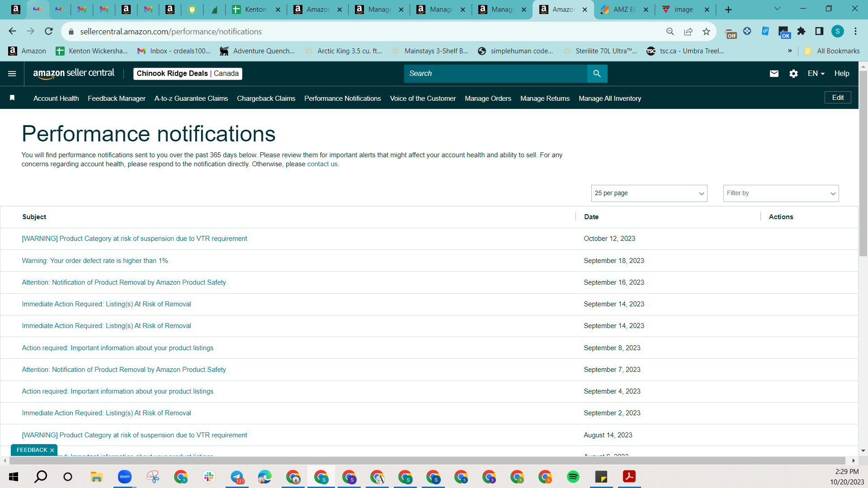The width and height of the screenshot is (868, 488).
Task: Open the Chrome extensions puzzle icon
Action: click(x=802, y=31)
